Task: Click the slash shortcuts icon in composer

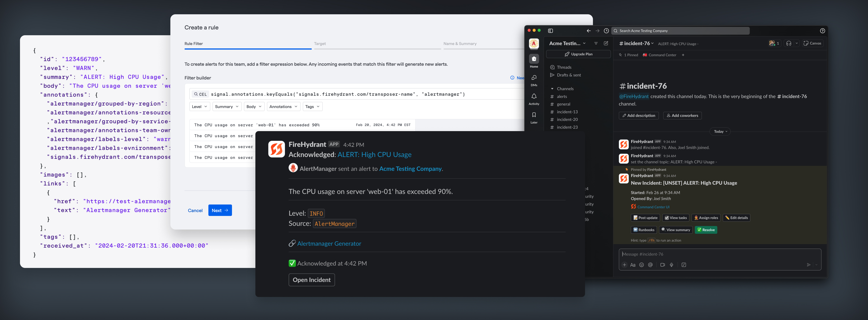Action: pyautogui.click(x=684, y=265)
